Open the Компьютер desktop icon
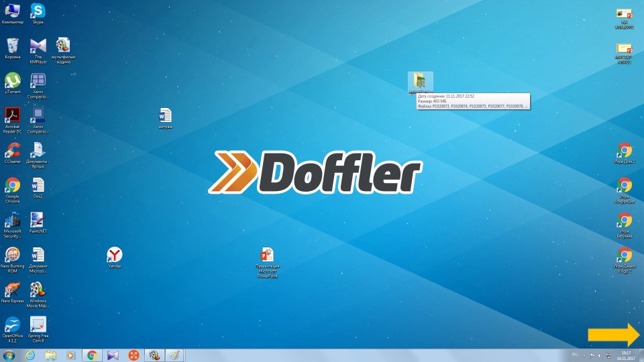Viewport: 644px width, 362px height. pos(12,13)
